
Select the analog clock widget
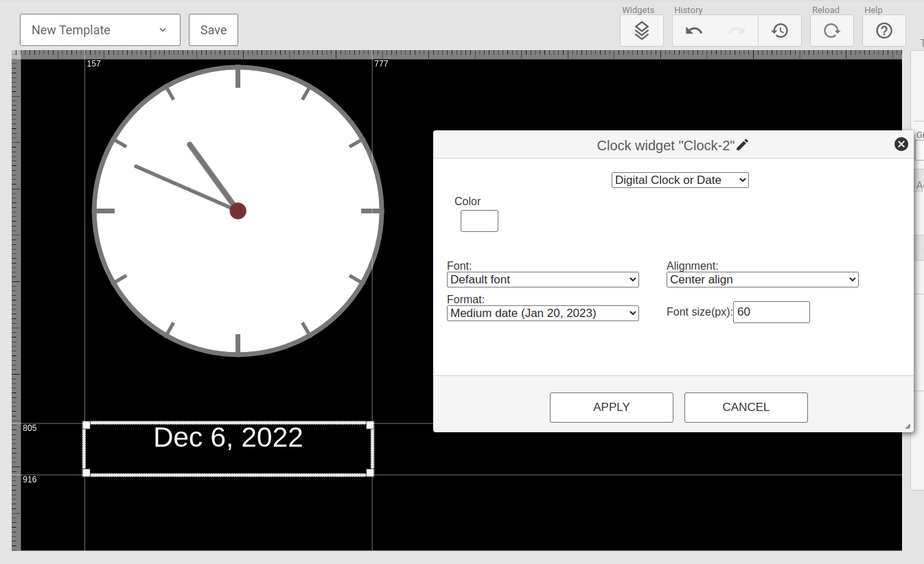point(238,209)
